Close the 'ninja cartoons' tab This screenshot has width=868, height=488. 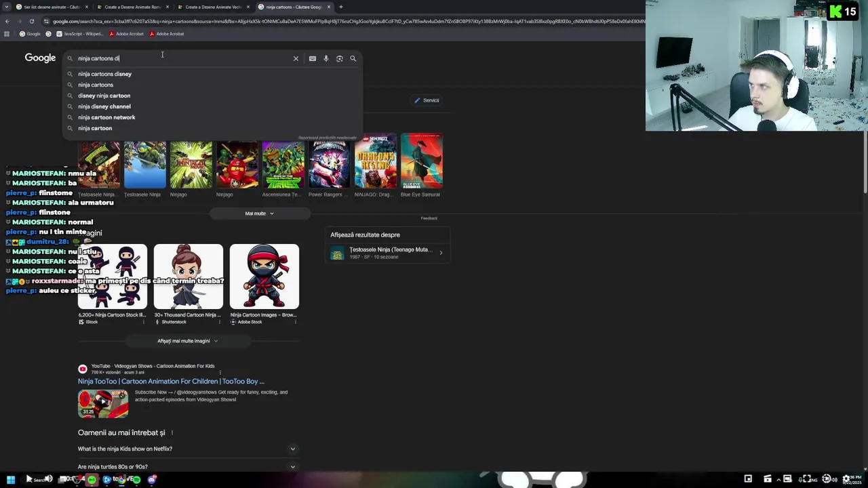click(329, 7)
